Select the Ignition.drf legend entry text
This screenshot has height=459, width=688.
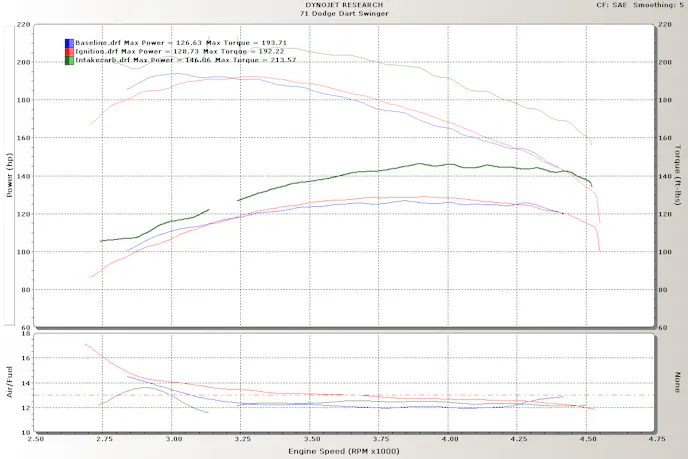click(x=164, y=52)
